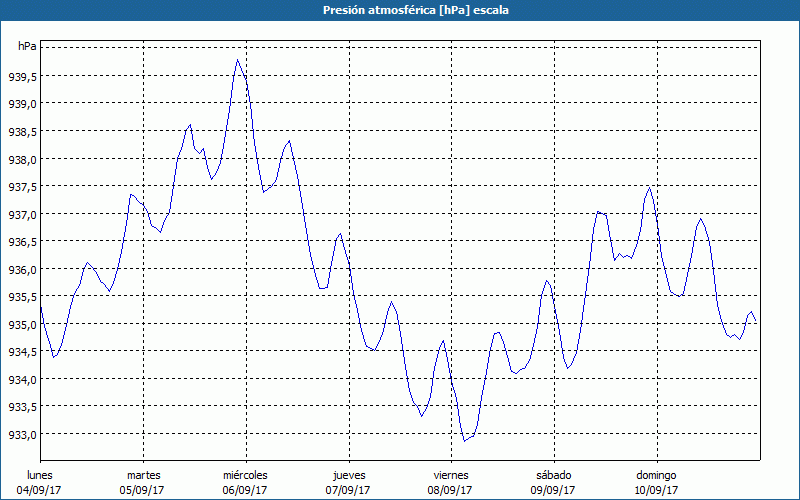Viewport: 800px width, 500px height.
Task: Click the highest peak of the pressure curve
Action: [238, 60]
